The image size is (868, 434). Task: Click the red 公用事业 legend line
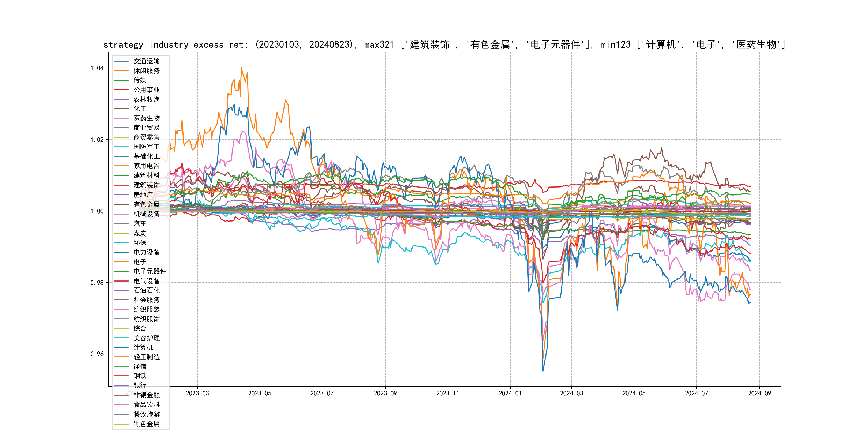pos(121,90)
